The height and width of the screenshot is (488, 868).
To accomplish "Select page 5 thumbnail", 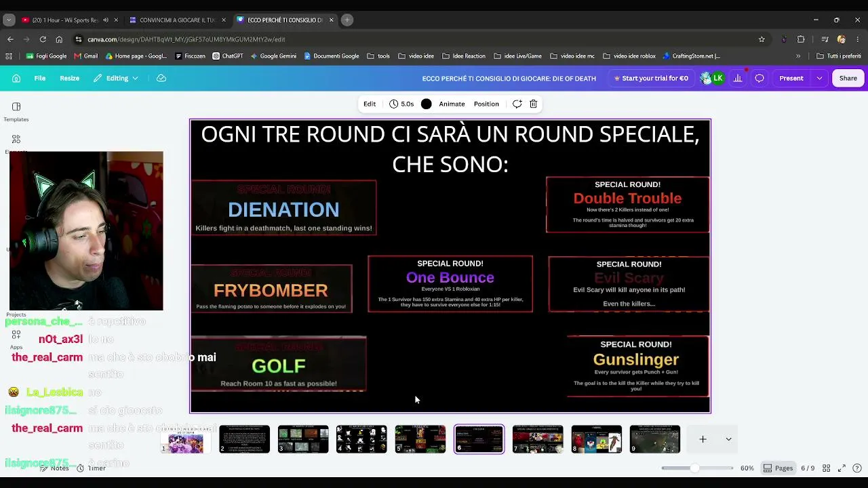I will click(420, 439).
